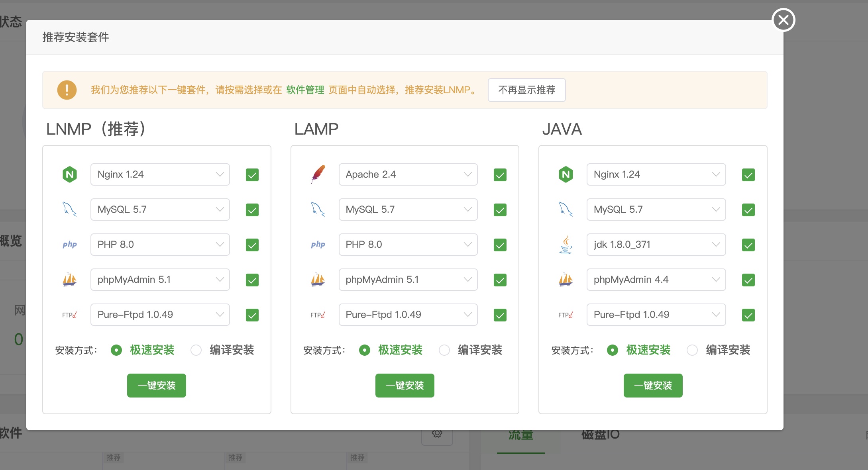
Task: Click the Apache feather icon in LAMP column
Action: click(318, 174)
